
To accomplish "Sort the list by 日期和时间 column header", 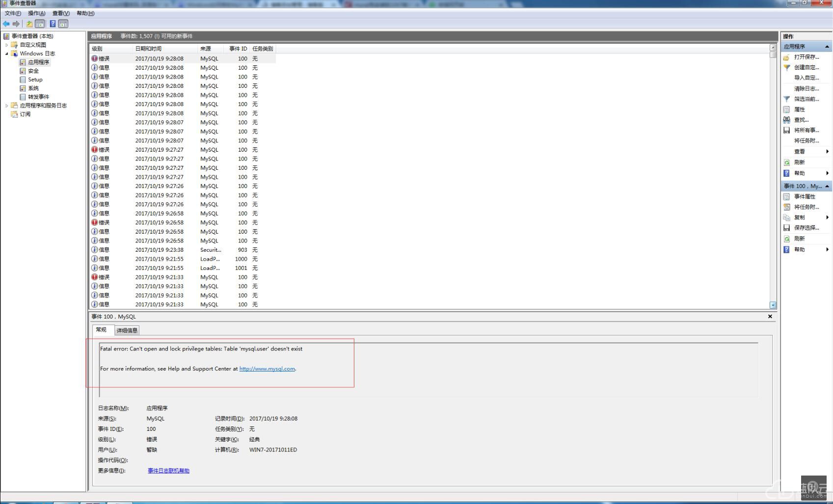I will (148, 49).
